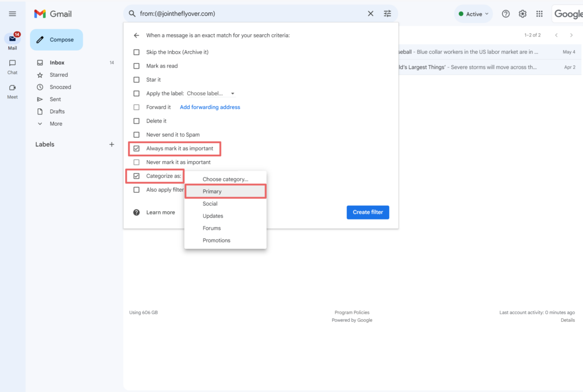Enable Skip the Inbox checkbox
Viewport: 583px width, 392px height.
137,52
